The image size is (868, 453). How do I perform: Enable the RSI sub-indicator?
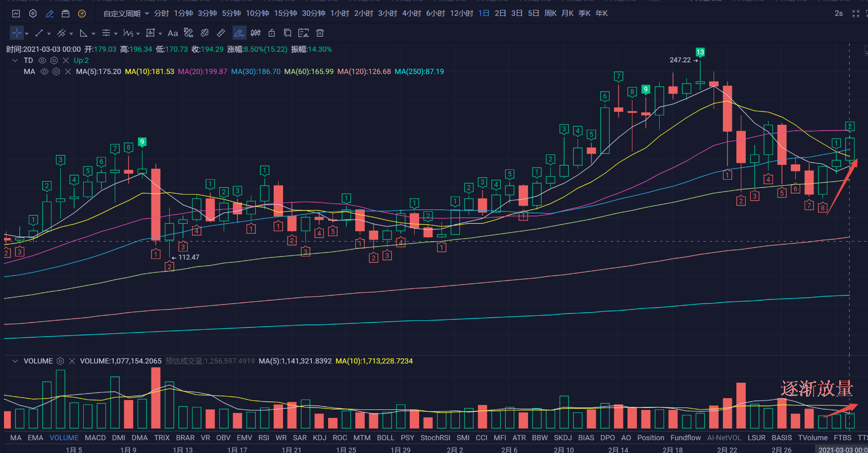(264, 438)
